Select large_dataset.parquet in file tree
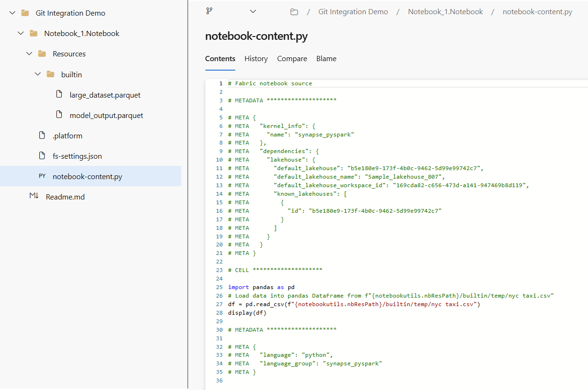The height and width of the screenshot is (390, 588). [105, 95]
